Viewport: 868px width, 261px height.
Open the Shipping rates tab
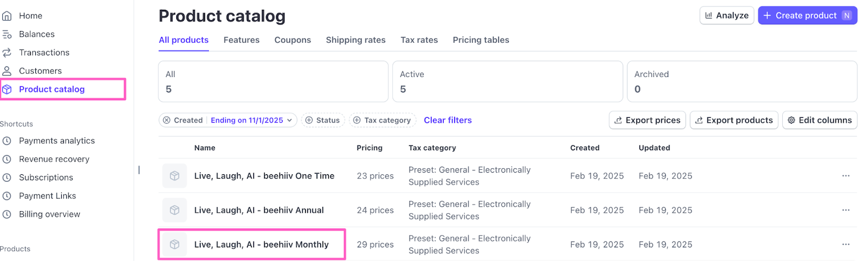[x=355, y=40]
